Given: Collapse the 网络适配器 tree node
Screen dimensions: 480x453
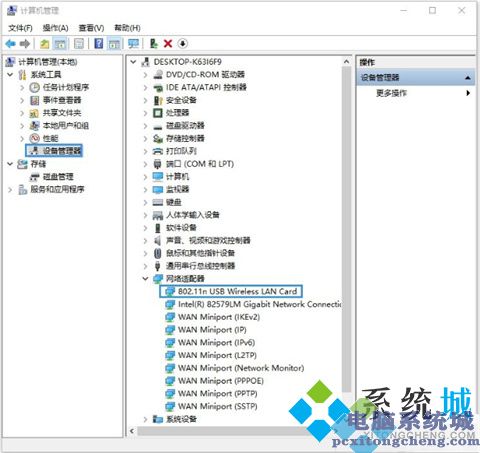Looking at the screenshot, I should click(145, 278).
